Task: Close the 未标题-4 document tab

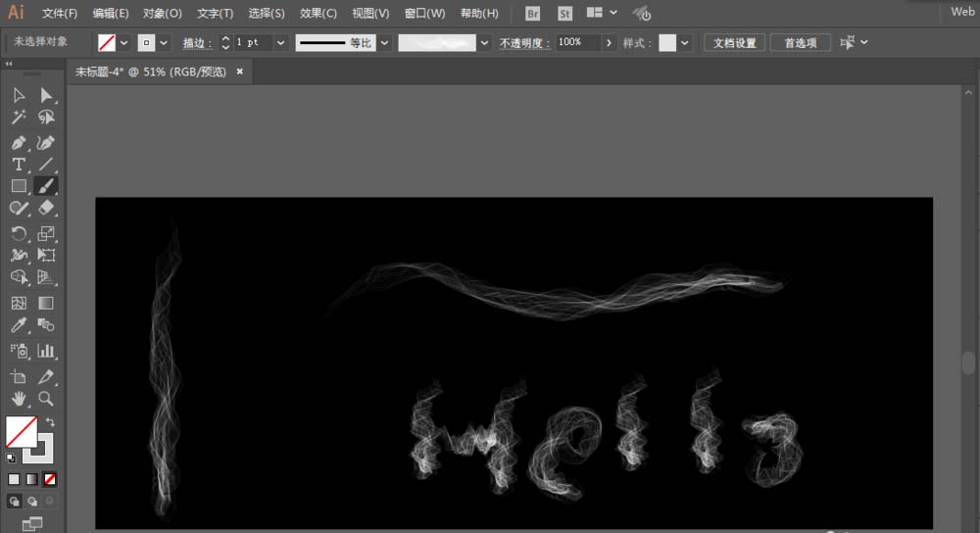Action: click(239, 72)
